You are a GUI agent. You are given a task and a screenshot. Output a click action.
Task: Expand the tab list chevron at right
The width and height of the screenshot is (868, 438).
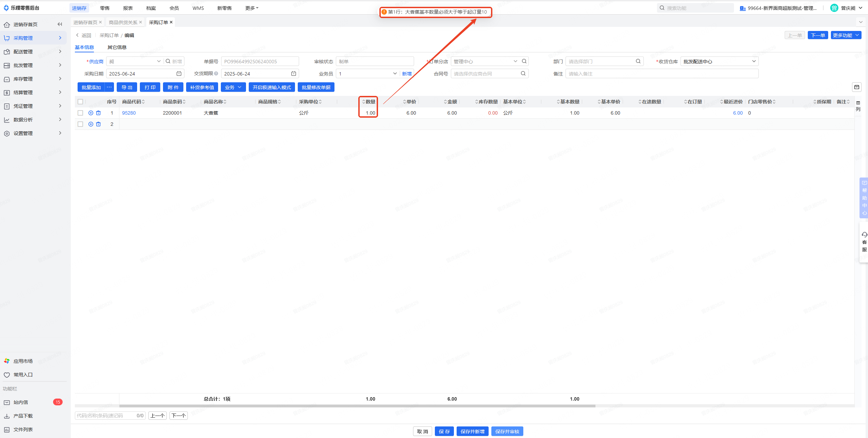[861, 22]
